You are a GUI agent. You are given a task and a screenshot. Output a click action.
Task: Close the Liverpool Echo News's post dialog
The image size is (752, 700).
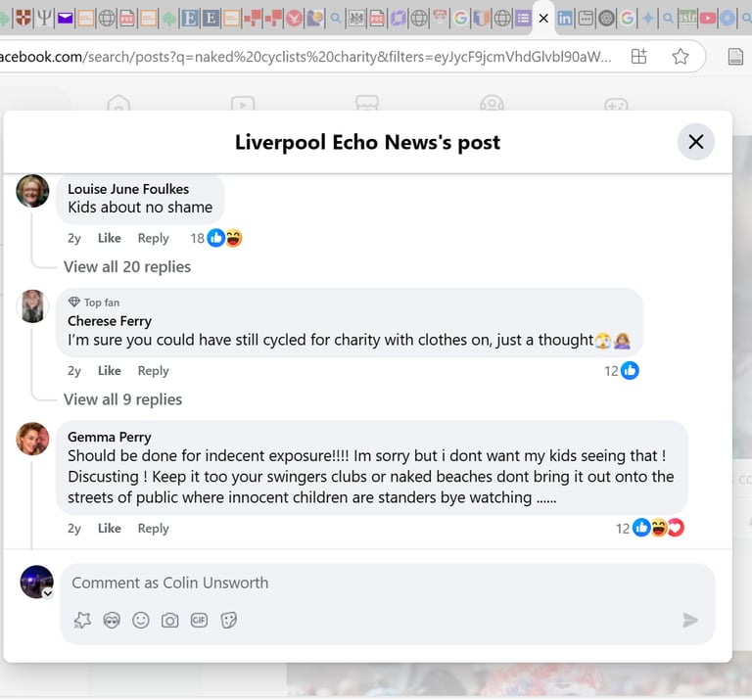click(x=696, y=142)
